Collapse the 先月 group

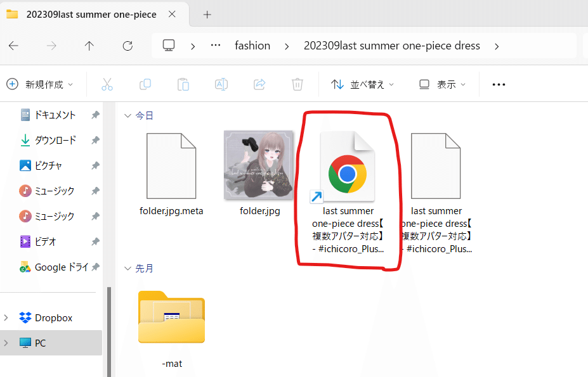(127, 268)
